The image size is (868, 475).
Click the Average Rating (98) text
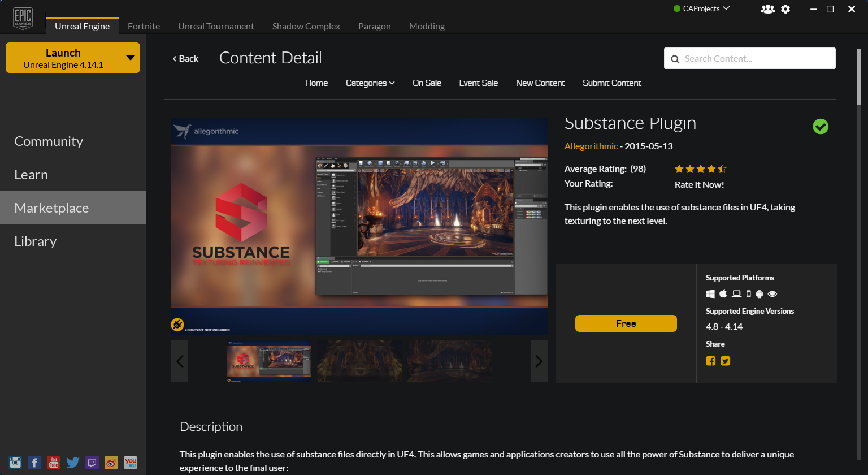click(x=605, y=169)
